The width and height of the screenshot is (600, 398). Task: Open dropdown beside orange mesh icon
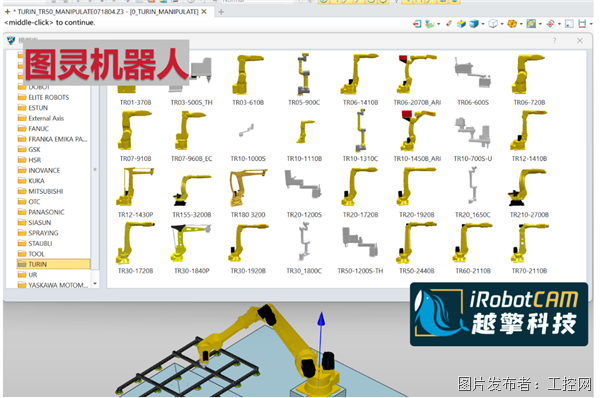(521, 24)
